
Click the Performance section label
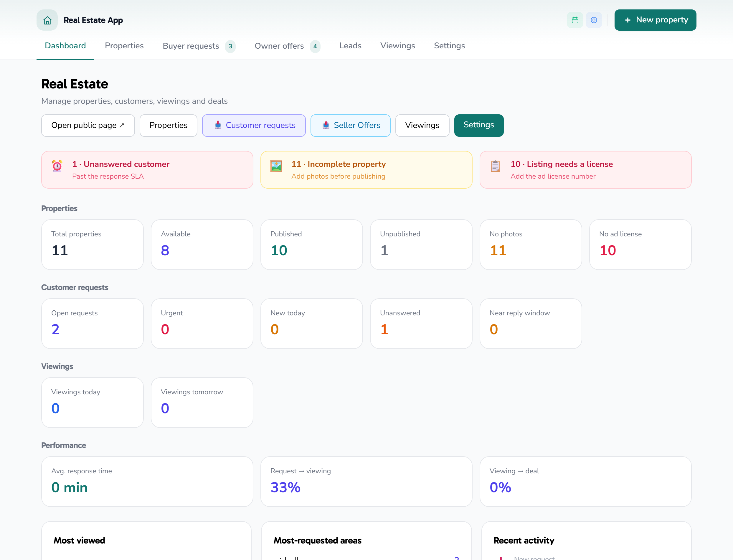click(x=64, y=445)
